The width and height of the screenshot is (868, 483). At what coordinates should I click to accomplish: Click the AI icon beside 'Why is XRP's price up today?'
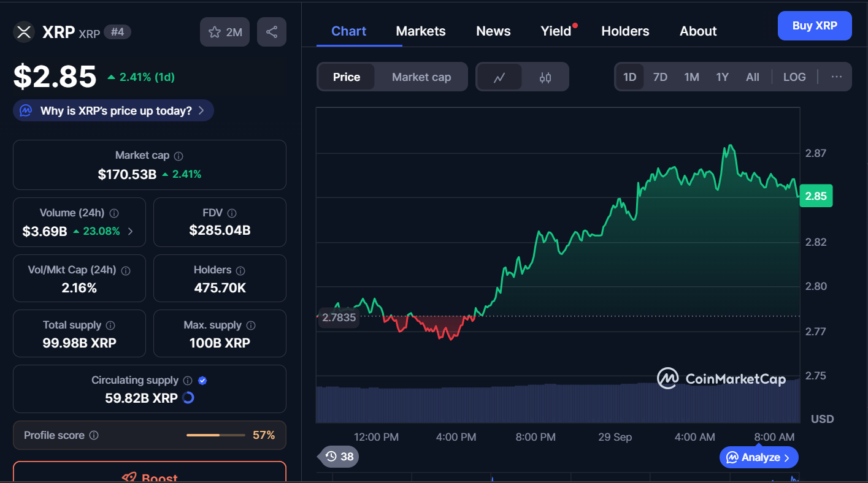26,111
